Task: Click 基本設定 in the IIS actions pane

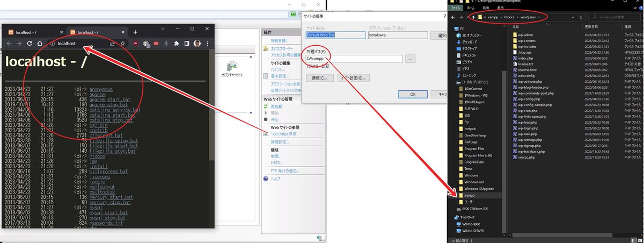Action: pyautogui.click(x=280, y=76)
